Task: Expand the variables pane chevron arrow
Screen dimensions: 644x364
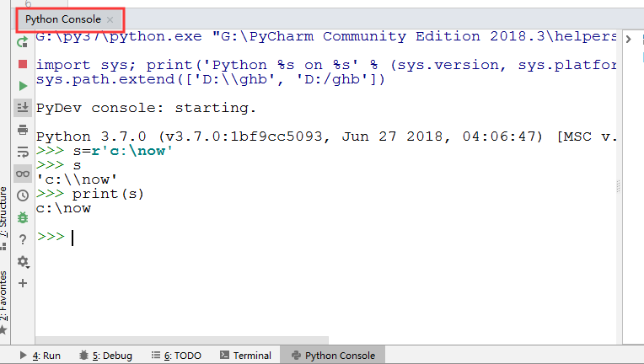Action: click(x=628, y=40)
